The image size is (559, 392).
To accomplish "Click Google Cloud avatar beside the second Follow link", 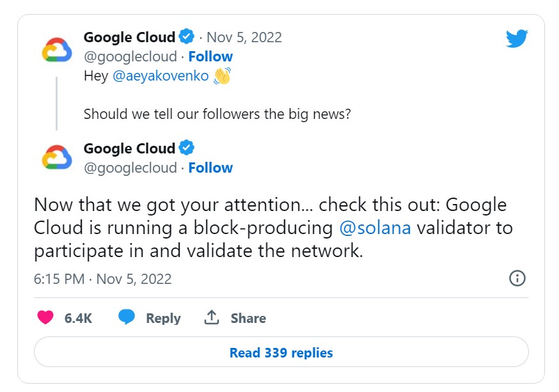I will click(x=57, y=157).
